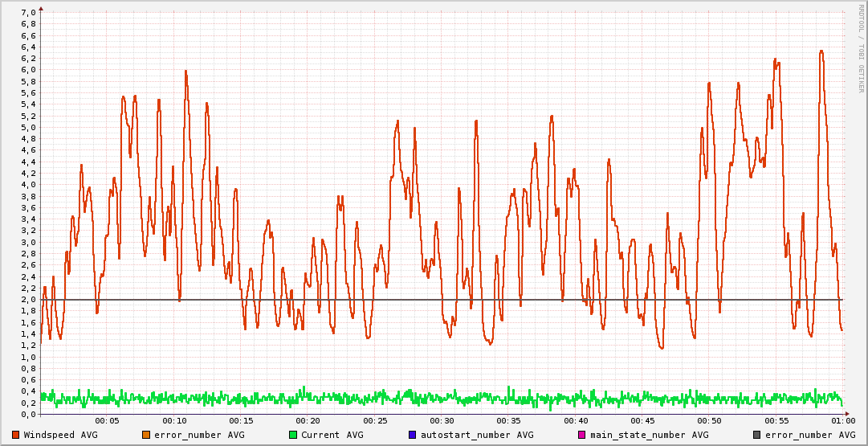868x446 pixels.
Task: Click the orange error_number AVG legend swatch
Action: 145,435
